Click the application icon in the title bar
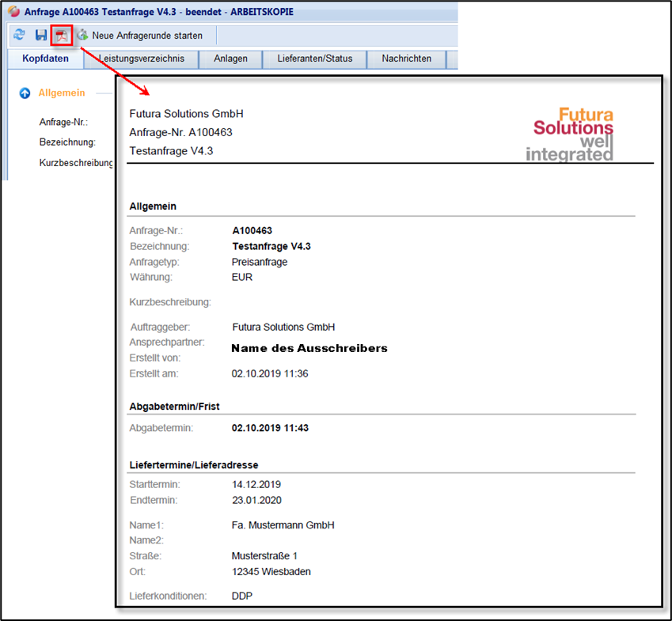672x621 pixels. [x=13, y=11]
